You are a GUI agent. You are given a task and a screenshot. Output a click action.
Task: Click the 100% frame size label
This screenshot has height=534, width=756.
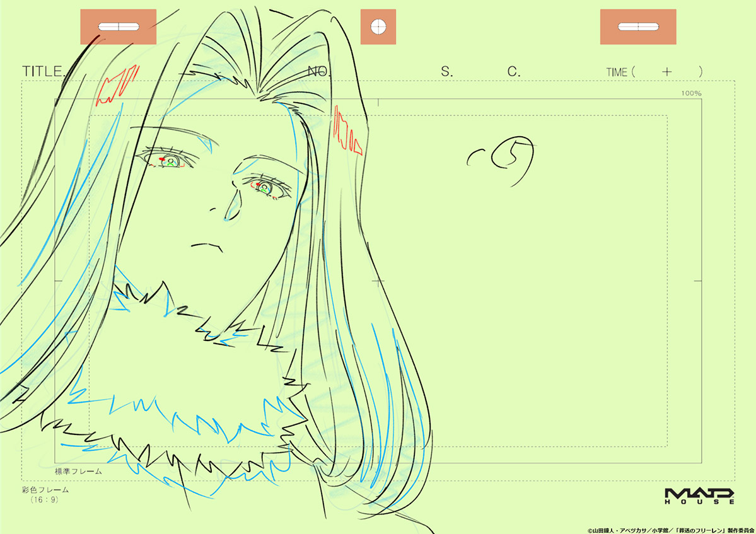coord(691,93)
